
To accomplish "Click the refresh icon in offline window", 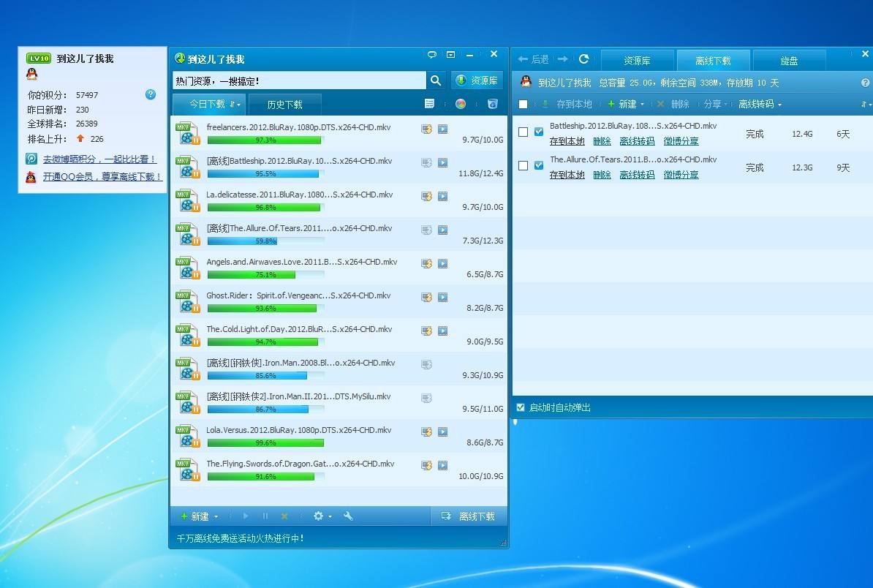I will pyautogui.click(x=583, y=59).
